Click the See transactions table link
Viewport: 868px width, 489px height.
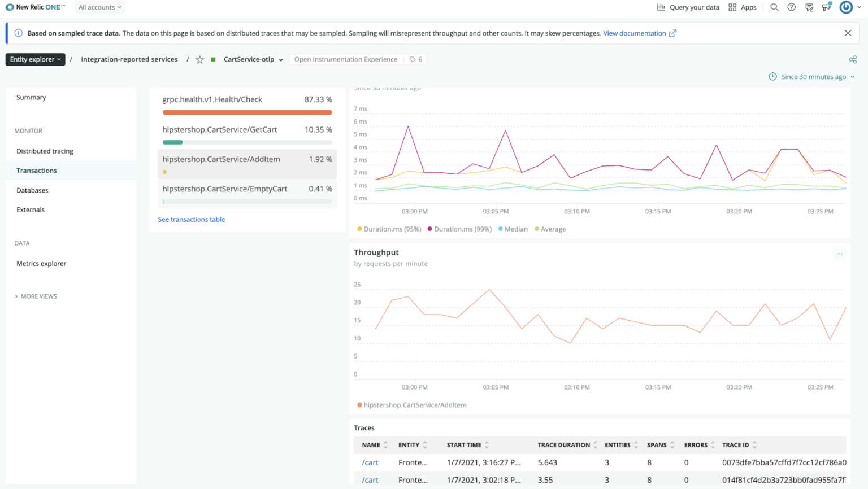click(191, 219)
